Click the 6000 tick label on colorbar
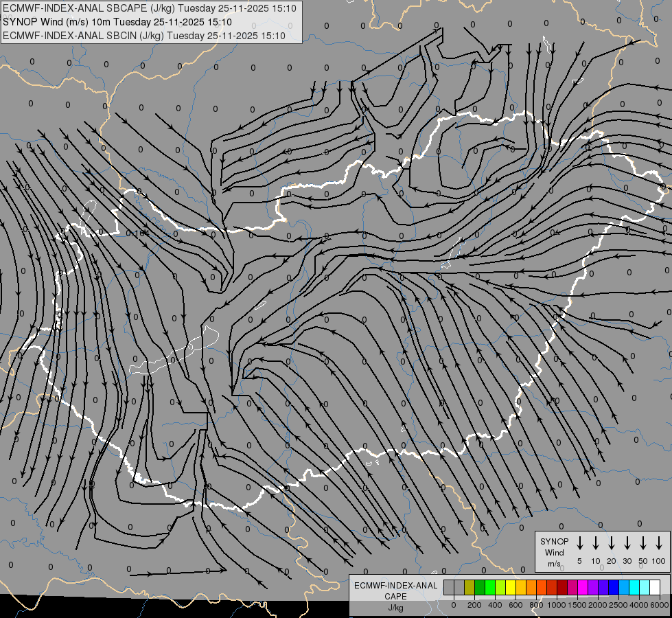 click(x=660, y=605)
